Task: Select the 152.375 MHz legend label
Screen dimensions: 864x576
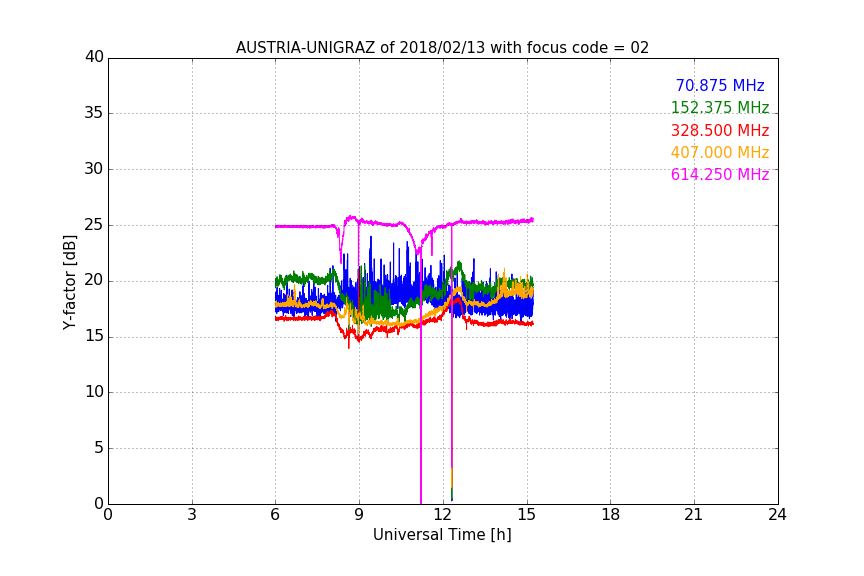Action: (x=720, y=108)
